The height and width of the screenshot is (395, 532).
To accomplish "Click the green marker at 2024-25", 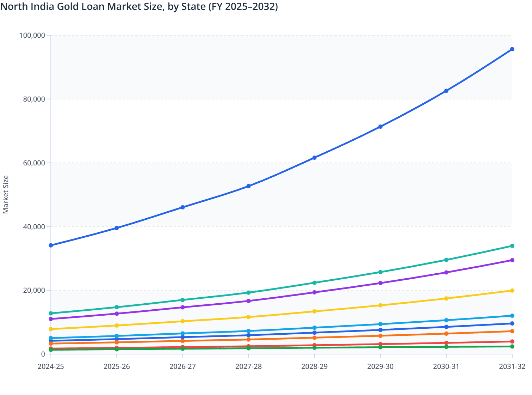I will [51, 349].
